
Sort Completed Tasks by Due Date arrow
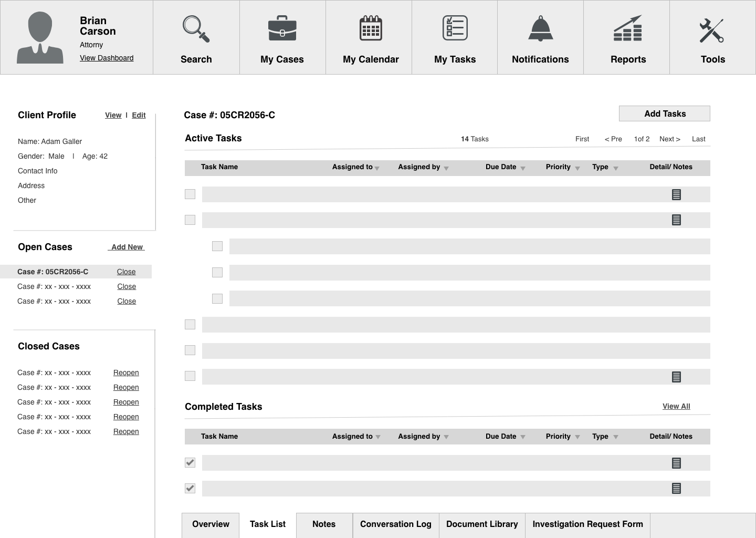click(x=523, y=437)
